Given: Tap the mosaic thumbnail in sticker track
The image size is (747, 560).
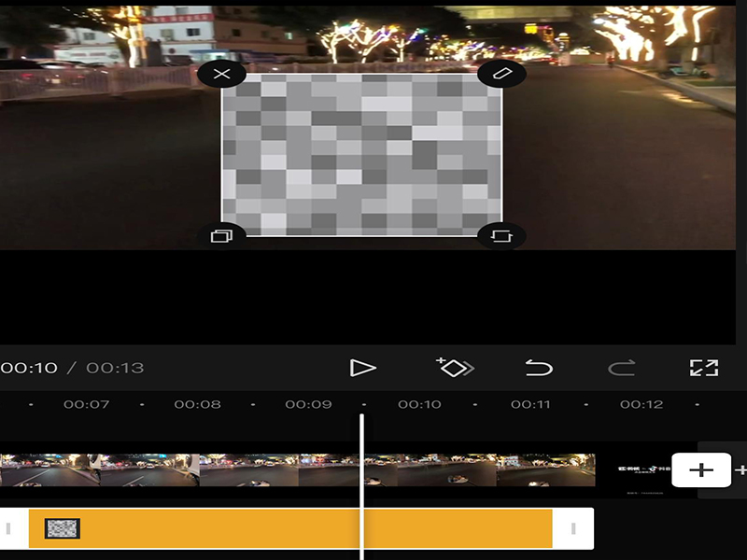Looking at the screenshot, I should click(63, 528).
